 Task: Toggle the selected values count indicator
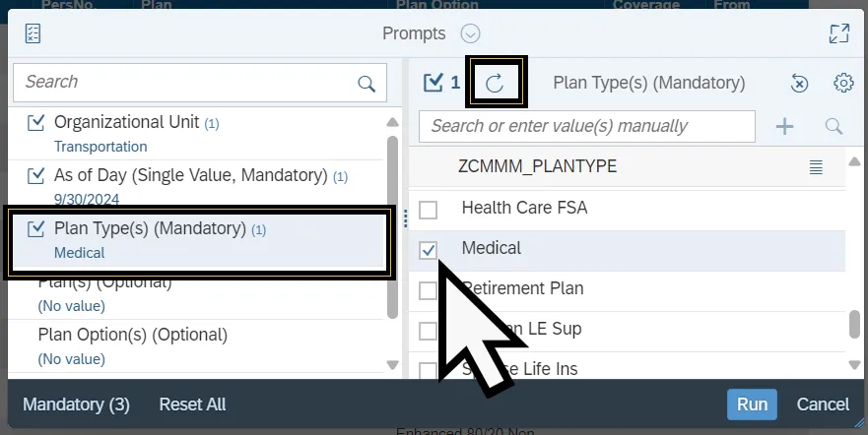[440, 84]
